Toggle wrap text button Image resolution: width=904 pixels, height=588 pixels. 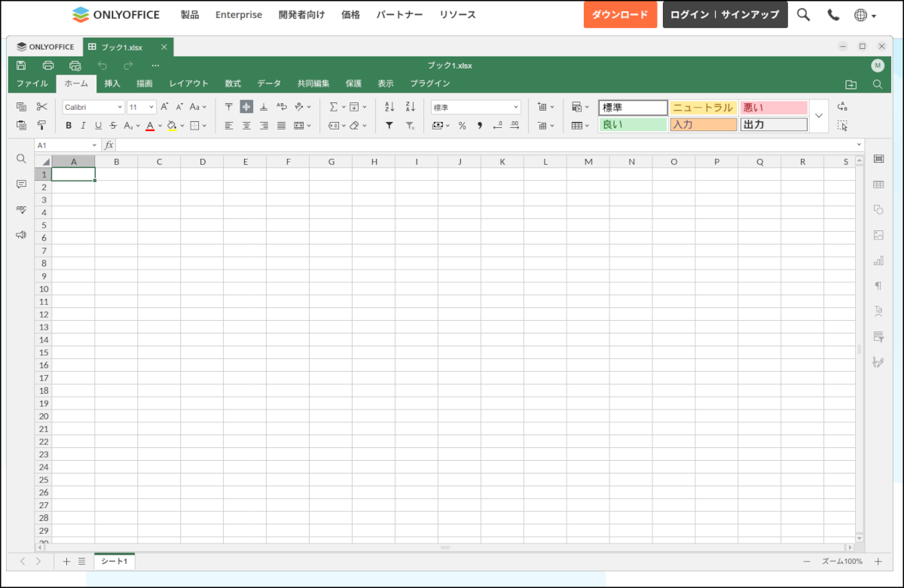[282, 107]
